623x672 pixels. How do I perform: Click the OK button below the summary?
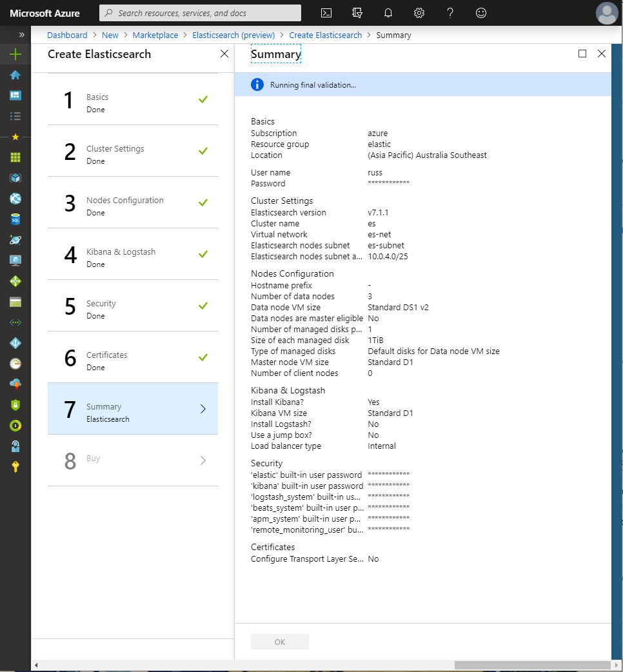point(279,642)
